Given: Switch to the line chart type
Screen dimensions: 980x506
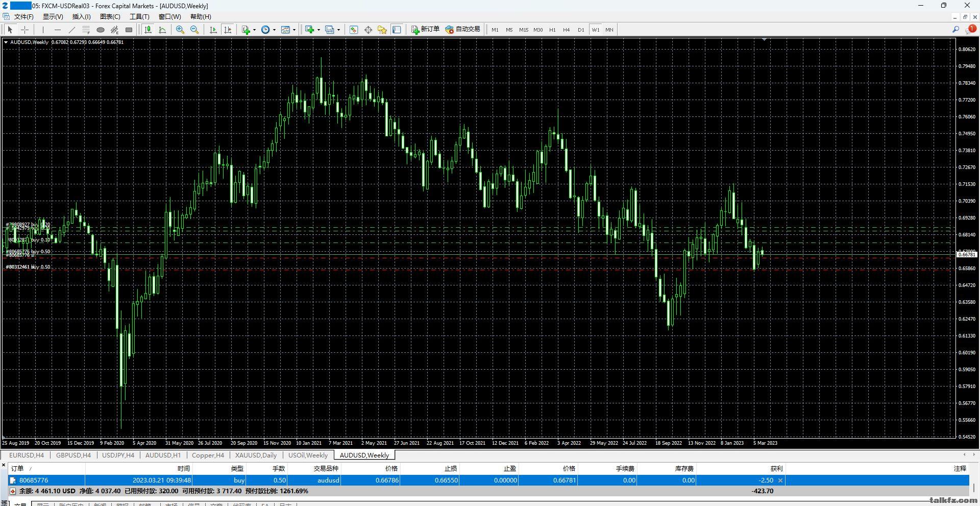Looking at the screenshot, I should tap(162, 30).
